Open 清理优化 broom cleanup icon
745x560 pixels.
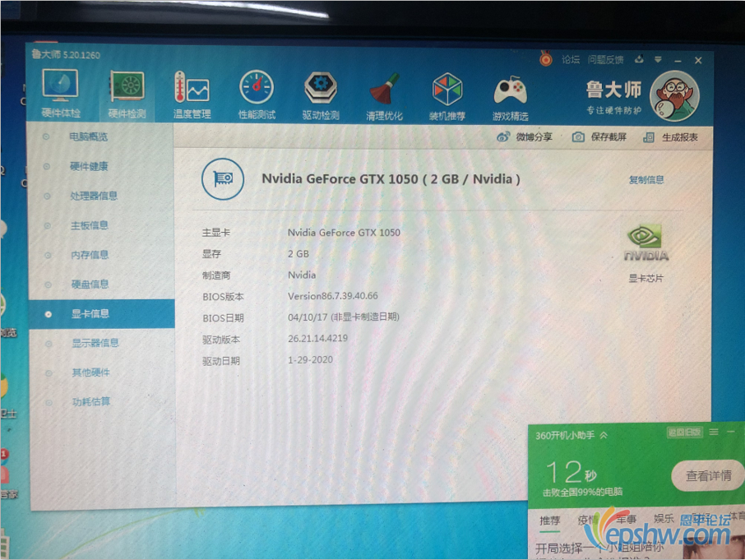(x=384, y=96)
